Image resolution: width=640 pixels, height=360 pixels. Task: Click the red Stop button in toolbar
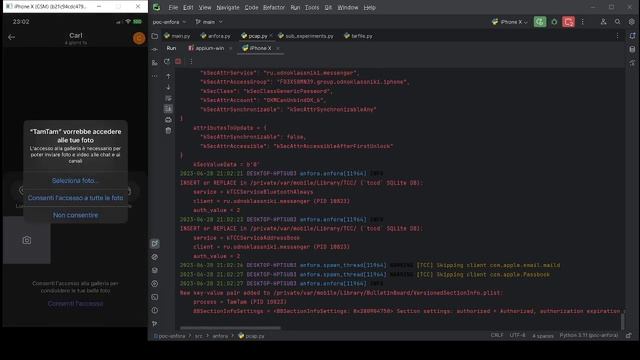tap(568, 22)
